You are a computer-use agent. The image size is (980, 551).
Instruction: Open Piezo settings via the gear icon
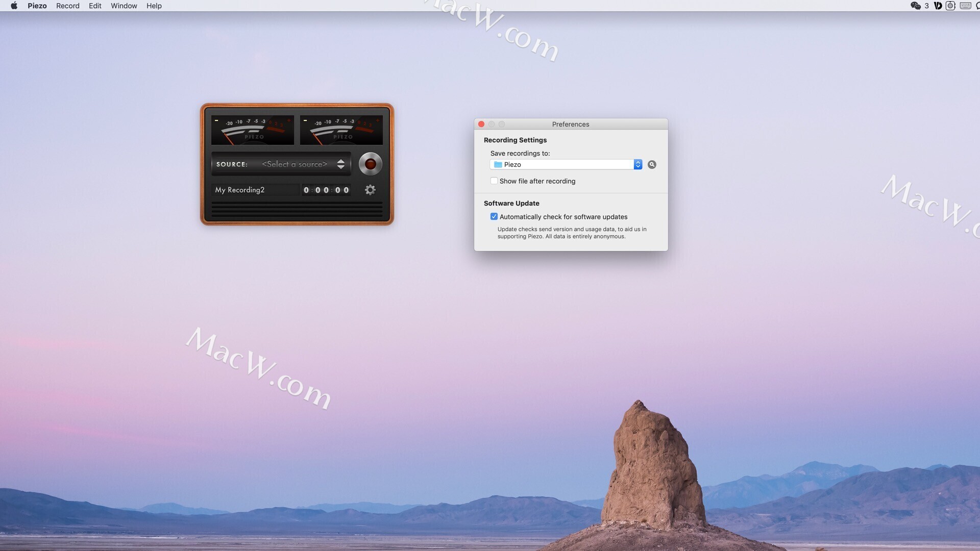pyautogui.click(x=370, y=190)
